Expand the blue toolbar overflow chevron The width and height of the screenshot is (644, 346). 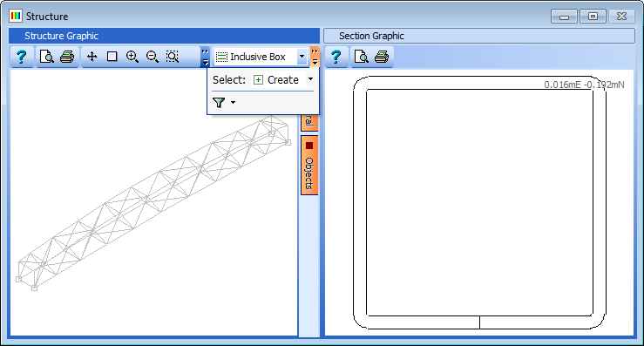205,57
